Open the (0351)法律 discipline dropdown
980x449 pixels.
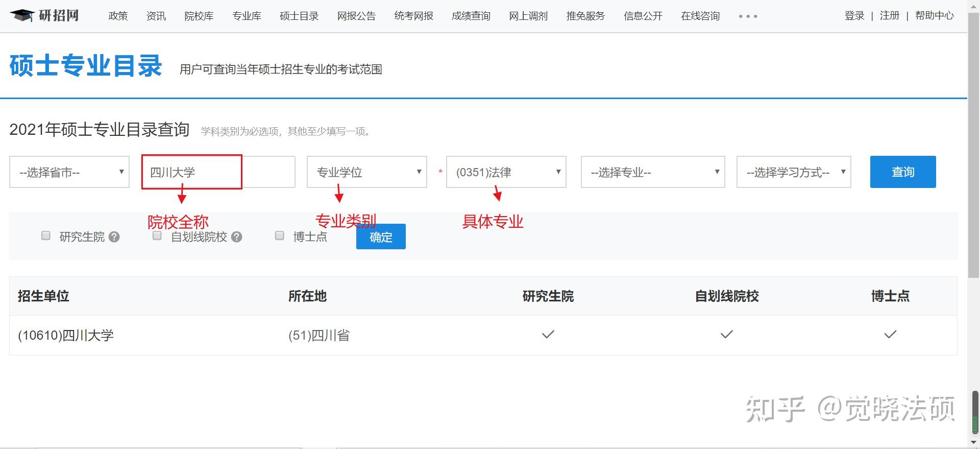[506, 172]
